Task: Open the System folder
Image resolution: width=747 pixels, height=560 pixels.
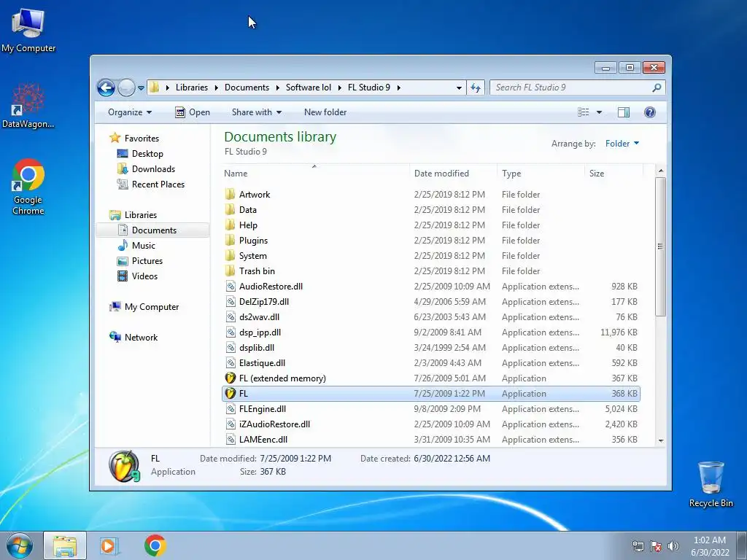Action: (x=253, y=256)
